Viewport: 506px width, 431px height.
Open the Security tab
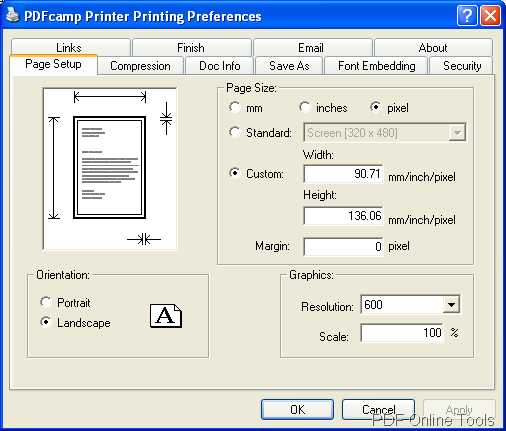click(x=462, y=66)
